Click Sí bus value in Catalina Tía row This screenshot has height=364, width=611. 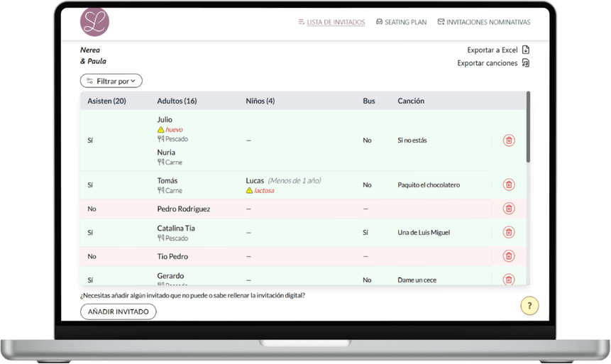coord(365,233)
